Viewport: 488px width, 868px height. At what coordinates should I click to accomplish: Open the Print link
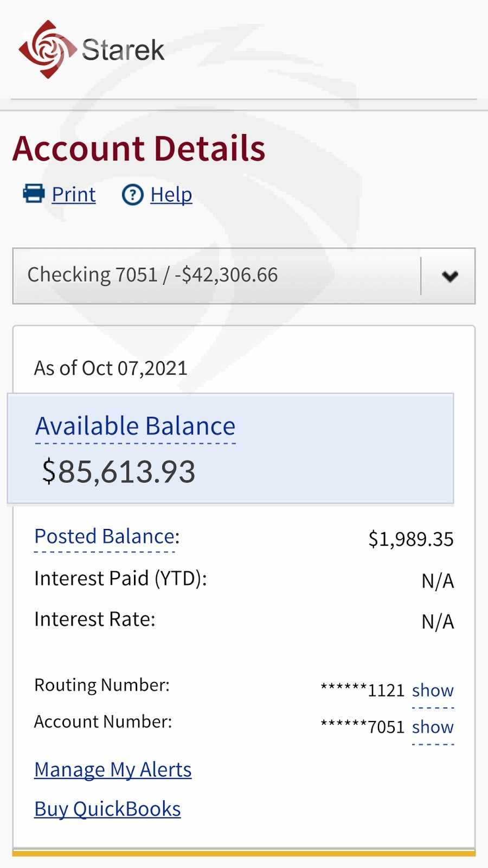tap(74, 195)
